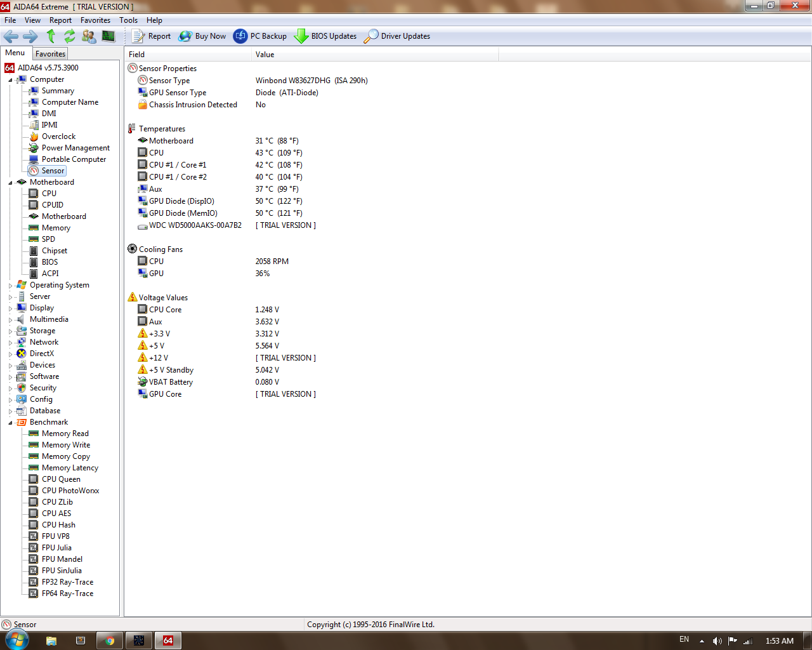Click AIDA64 taskbar button

tap(168, 640)
